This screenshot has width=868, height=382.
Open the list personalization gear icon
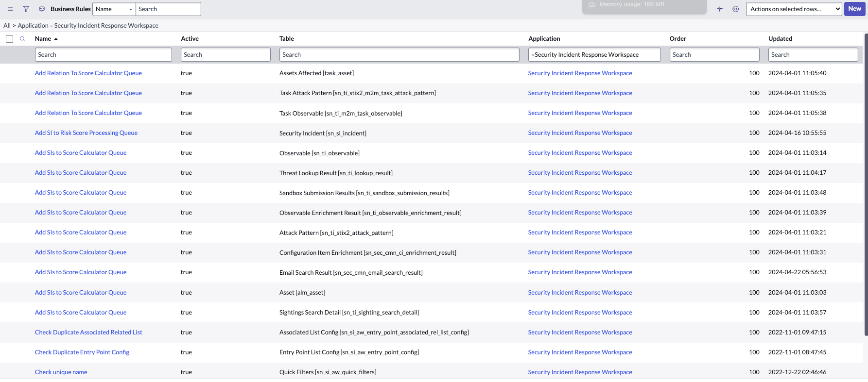736,9
